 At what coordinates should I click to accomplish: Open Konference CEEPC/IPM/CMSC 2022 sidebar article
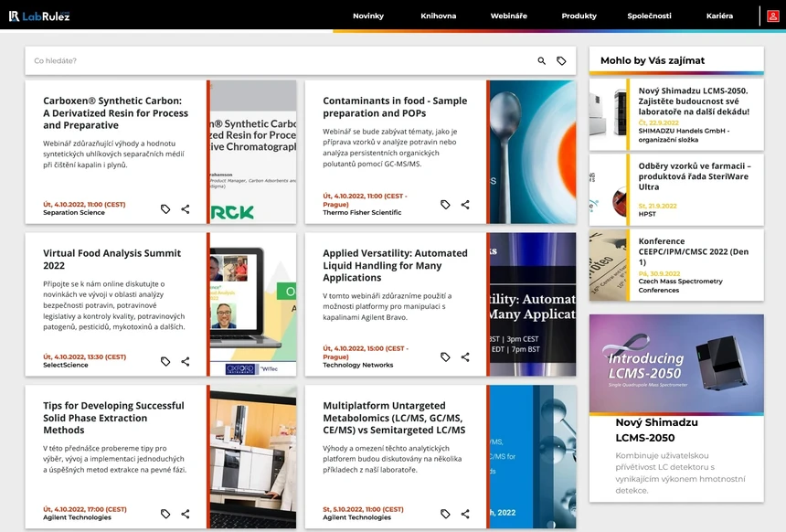pyautogui.click(x=694, y=251)
